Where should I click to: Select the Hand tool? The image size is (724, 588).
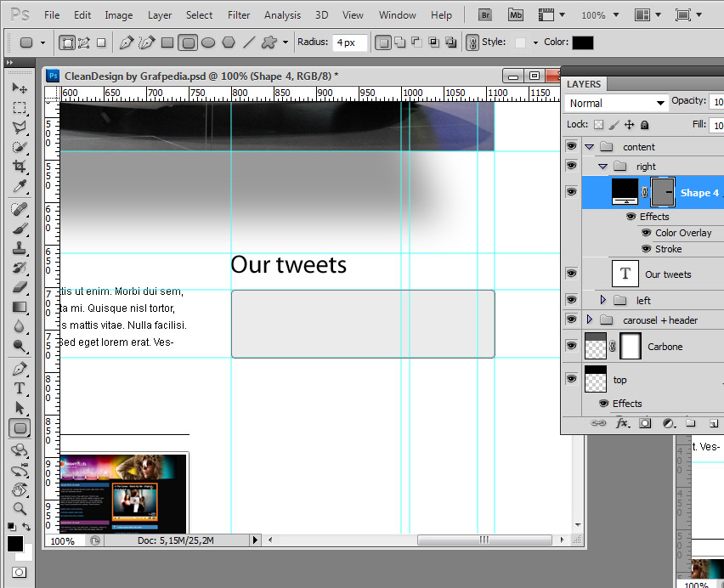click(20, 489)
